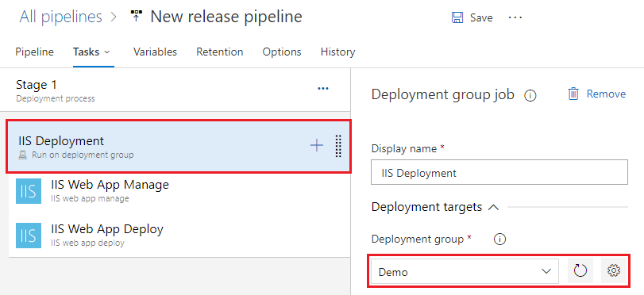Open the Demo deployment group dropdown
This screenshot has height=295, width=644.
tap(465, 271)
